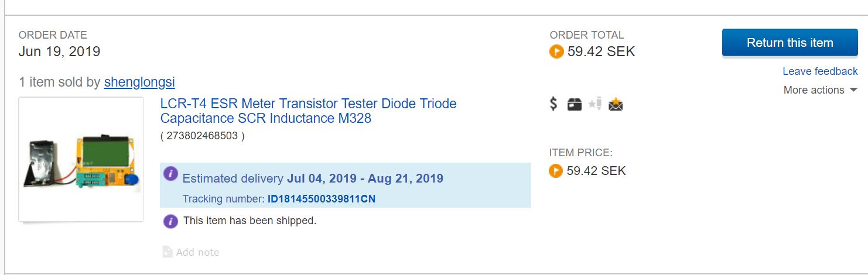The height and width of the screenshot is (275, 868).
Task: Expand the More actions dropdown
Action: 820,90
